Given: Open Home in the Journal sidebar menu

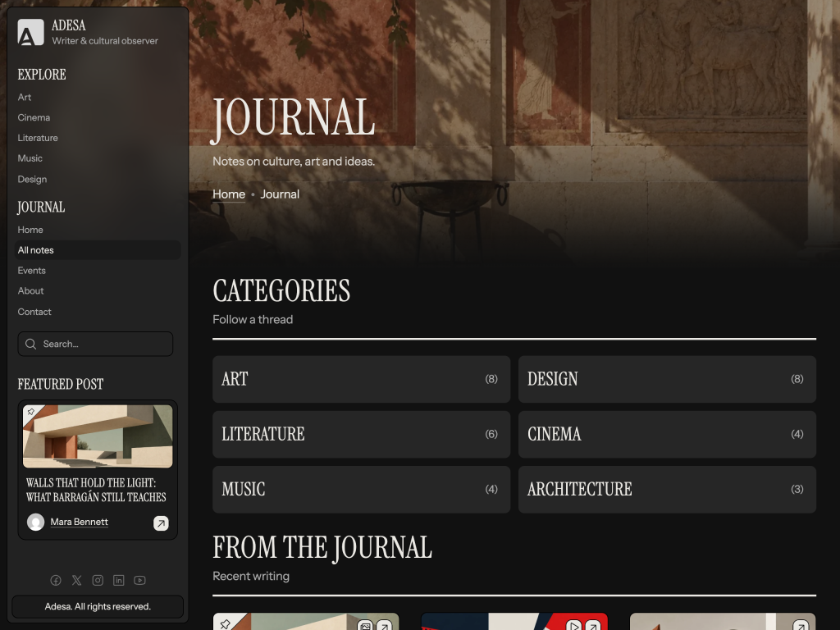Looking at the screenshot, I should pos(30,230).
